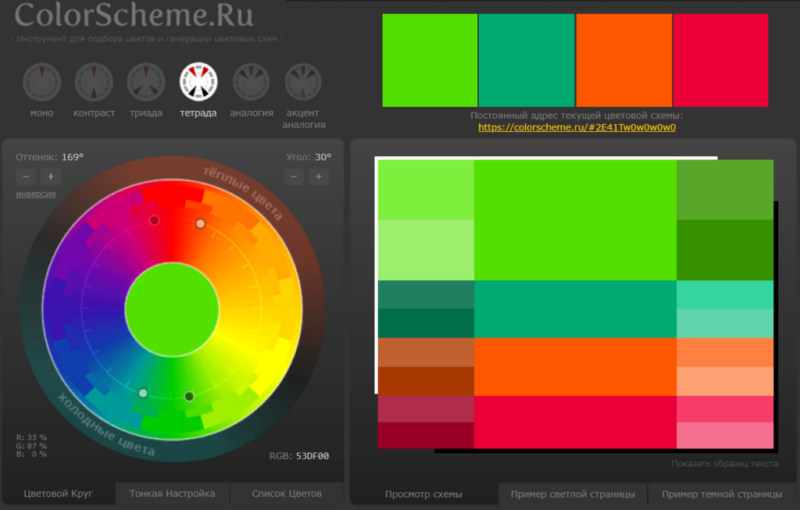Open the Список Цветов tab
Viewport: 800px width, 510px height.
pos(287,494)
